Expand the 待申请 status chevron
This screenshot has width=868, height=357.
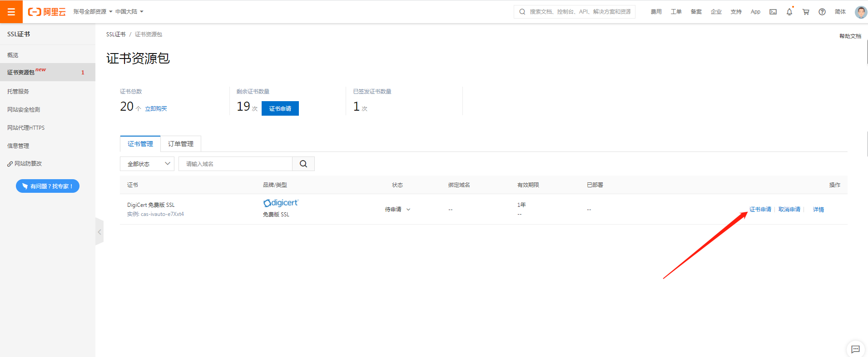pyautogui.click(x=408, y=210)
